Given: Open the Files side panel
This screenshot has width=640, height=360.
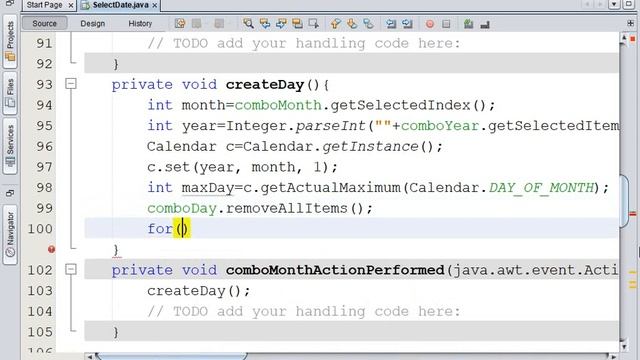Looking at the screenshot, I should click(x=10, y=93).
